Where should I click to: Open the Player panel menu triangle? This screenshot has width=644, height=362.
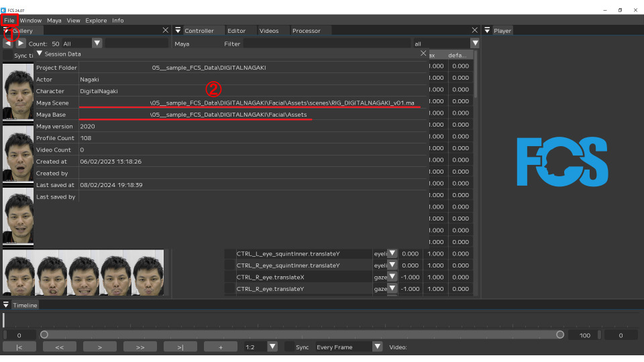[487, 30]
